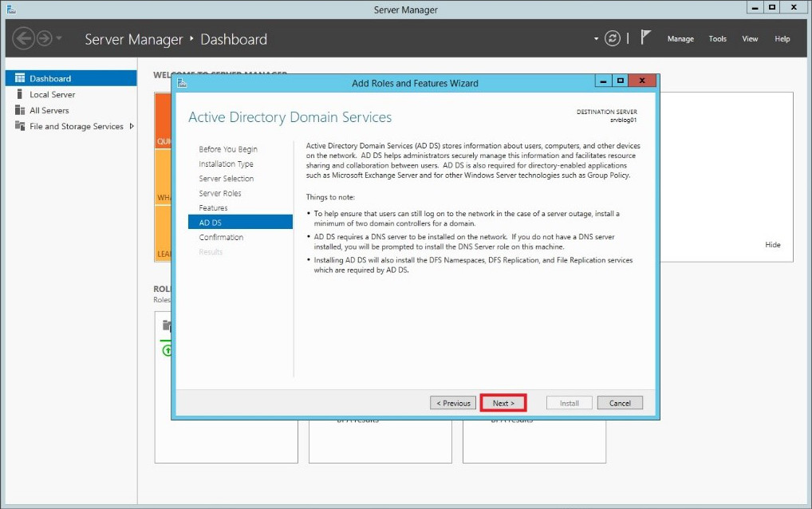Screen dimensions: 812x509
Task: Go to the Confirmation step
Action: [x=221, y=237]
